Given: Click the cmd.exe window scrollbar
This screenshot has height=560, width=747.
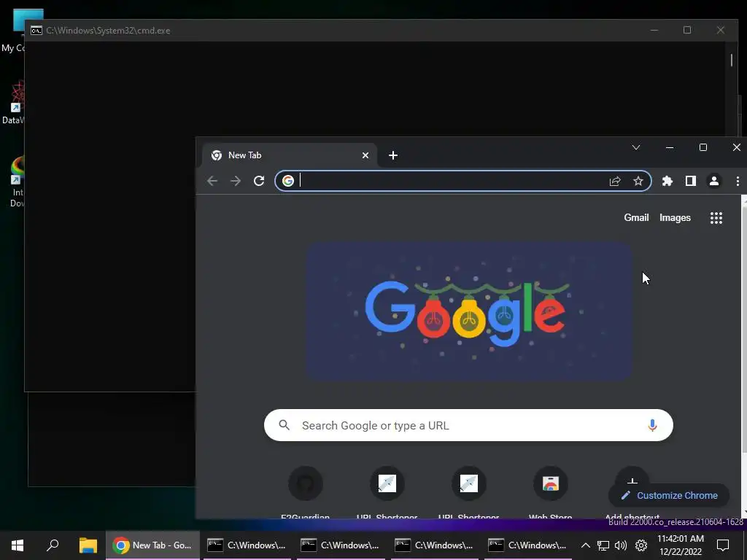Looking at the screenshot, I should point(732,60).
